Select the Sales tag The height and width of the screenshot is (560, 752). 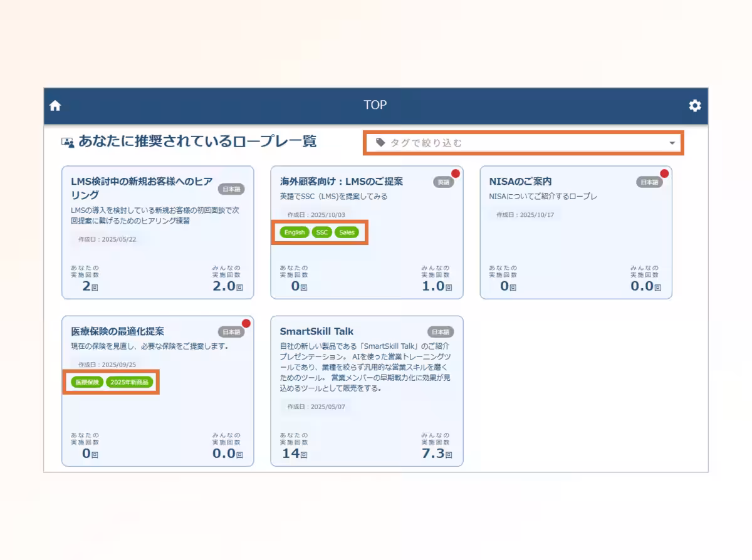(x=347, y=232)
